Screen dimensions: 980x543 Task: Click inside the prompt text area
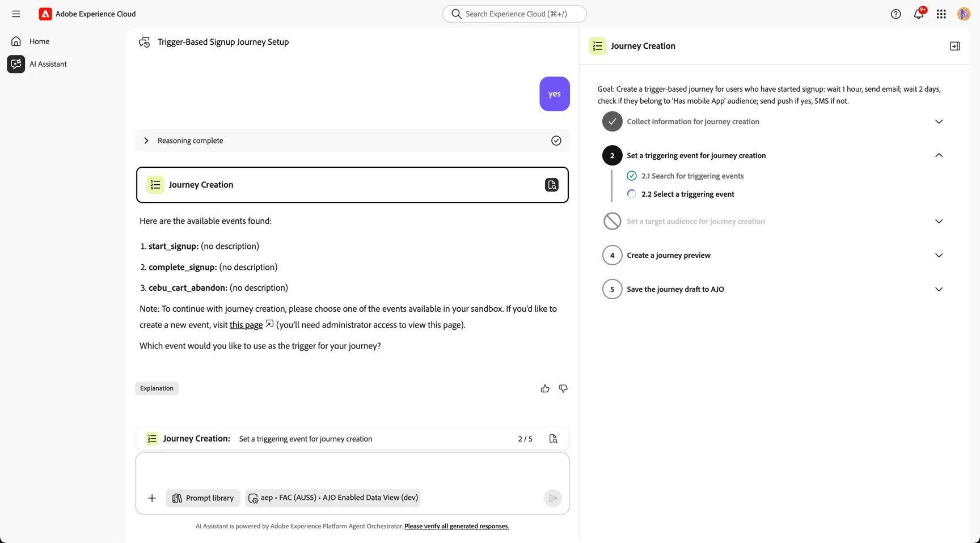pyautogui.click(x=352, y=470)
